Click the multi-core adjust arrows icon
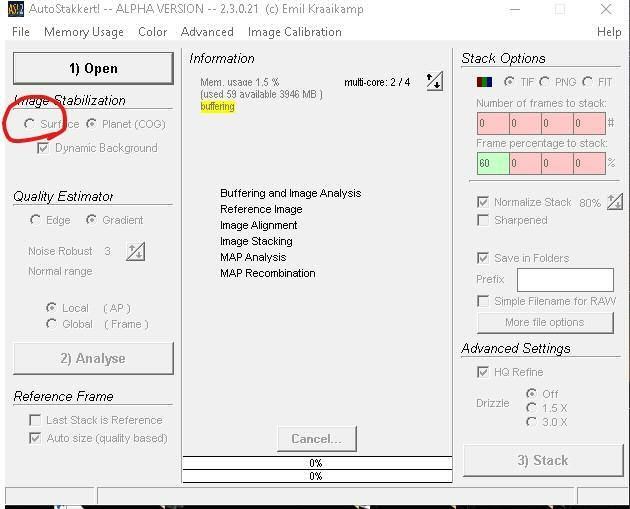Screen dimensions: 630x509 click(x=434, y=81)
